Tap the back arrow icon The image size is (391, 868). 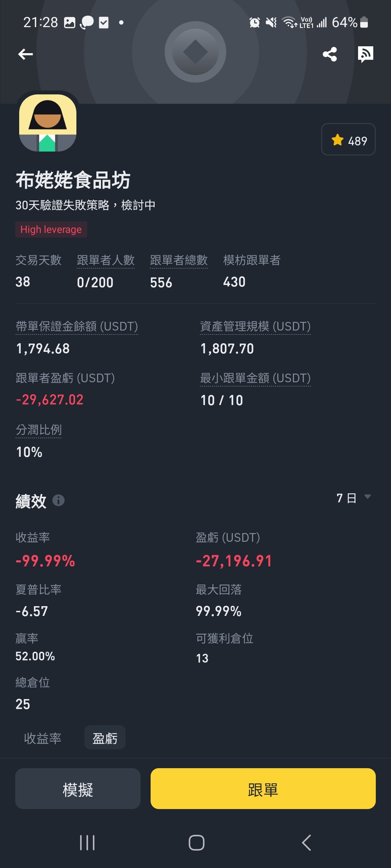point(25,54)
